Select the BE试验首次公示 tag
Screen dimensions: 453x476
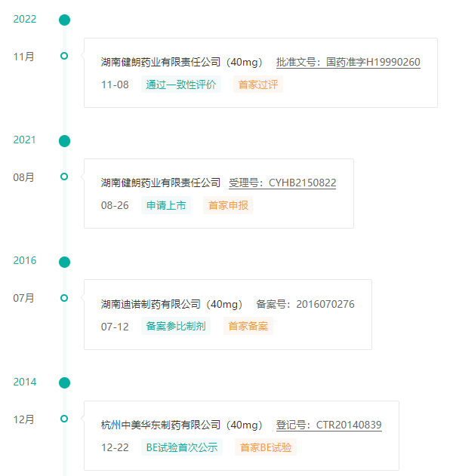[181, 447]
